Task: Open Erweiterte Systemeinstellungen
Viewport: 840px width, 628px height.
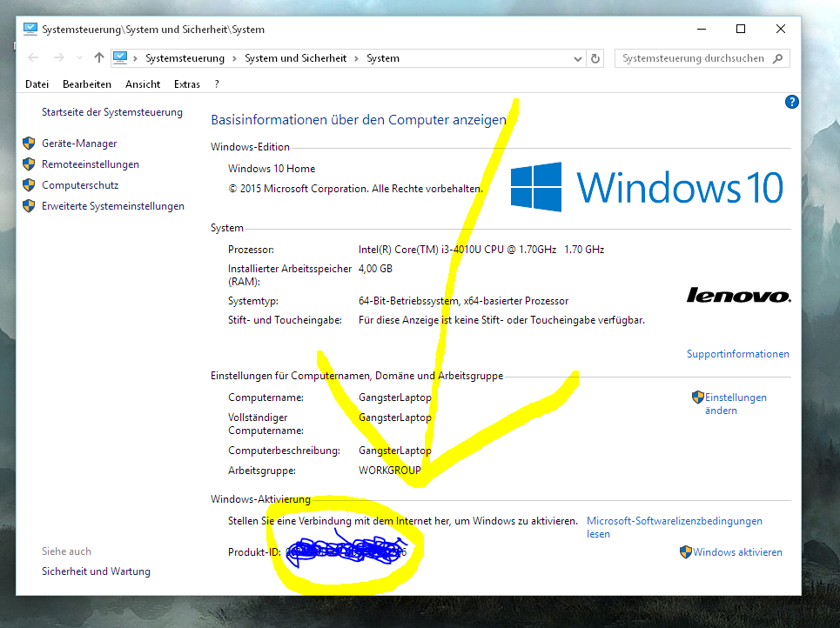Action: 113,206
